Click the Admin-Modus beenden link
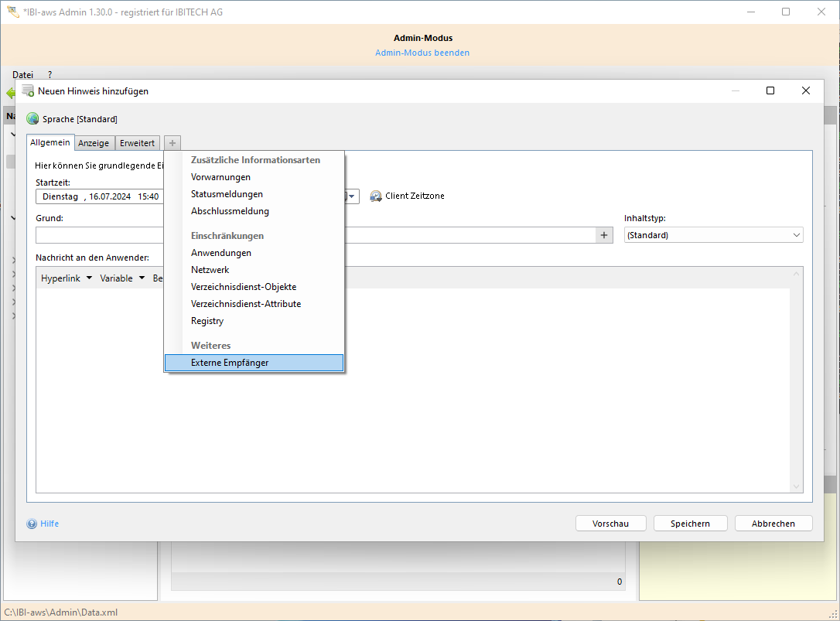This screenshot has height=621, width=840. pos(422,53)
